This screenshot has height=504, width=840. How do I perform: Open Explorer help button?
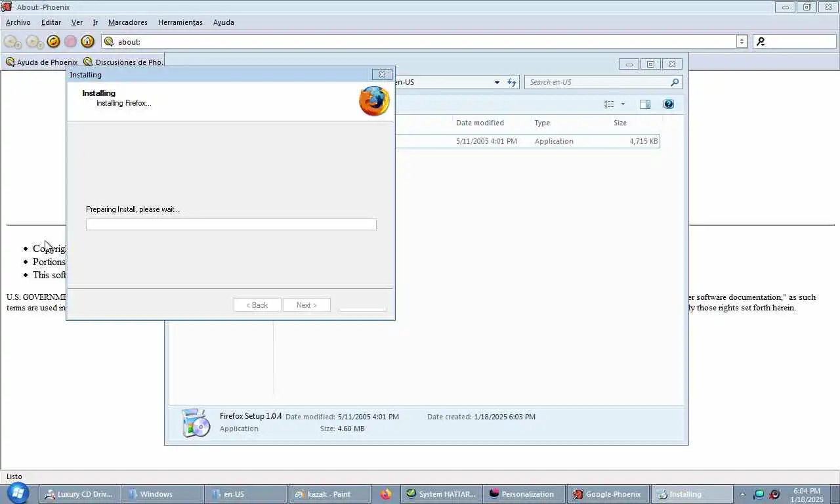(x=668, y=104)
